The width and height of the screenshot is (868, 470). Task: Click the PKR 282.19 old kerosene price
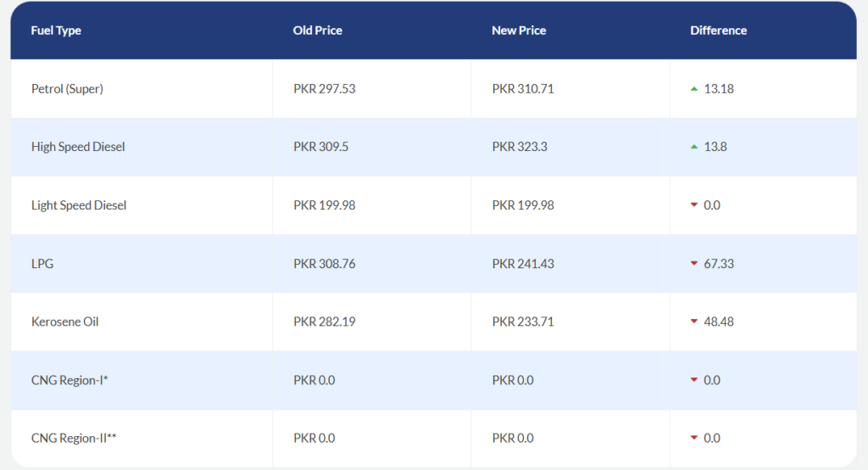point(324,322)
